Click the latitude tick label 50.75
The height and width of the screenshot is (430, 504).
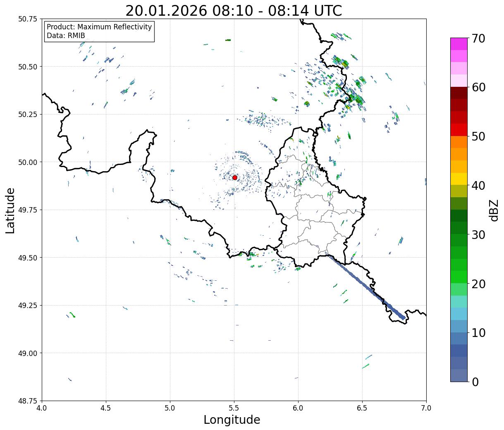tap(28, 19)
